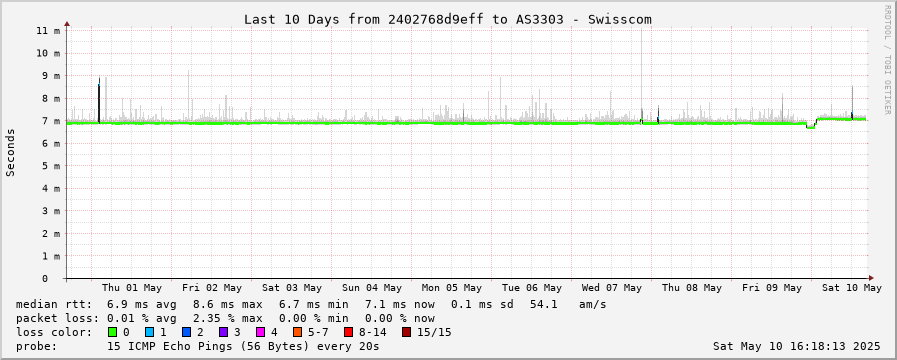
Task: Click the Sat 03 May axis label
Action: click(292, 288)
